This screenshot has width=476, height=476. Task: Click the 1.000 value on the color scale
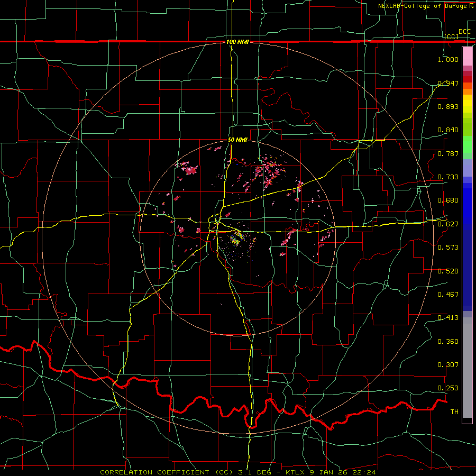point(448,59)
